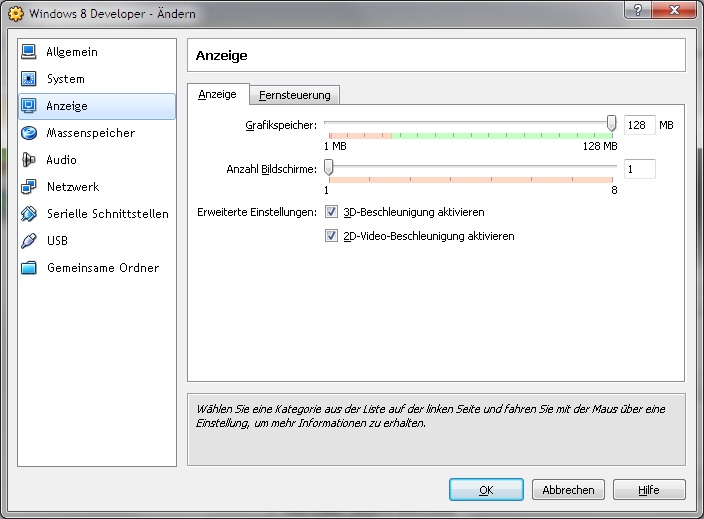The image size is (704, 519).
Task: Click the Gemeinsame Ordner folder icon
Action: click(29, 268)
